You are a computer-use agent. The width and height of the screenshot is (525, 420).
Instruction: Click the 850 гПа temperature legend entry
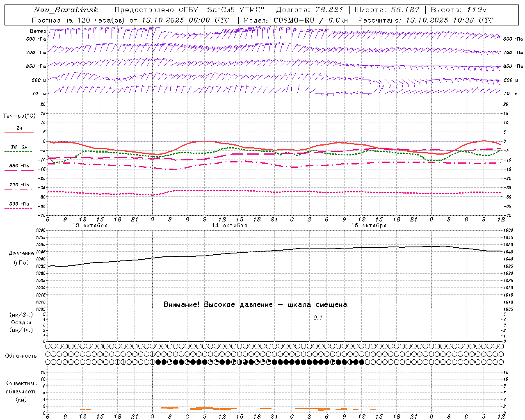coord(19,166)
